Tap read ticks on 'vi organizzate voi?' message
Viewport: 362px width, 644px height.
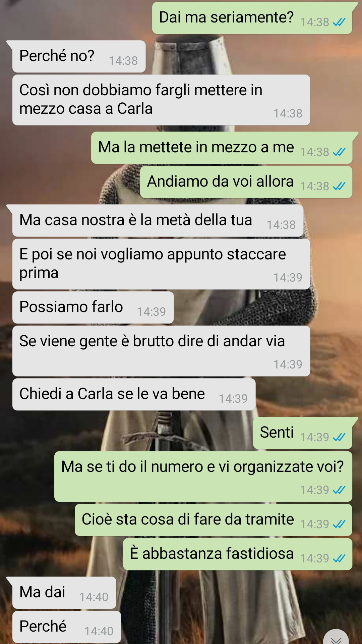pyautogui.click(x=339, y=490)
